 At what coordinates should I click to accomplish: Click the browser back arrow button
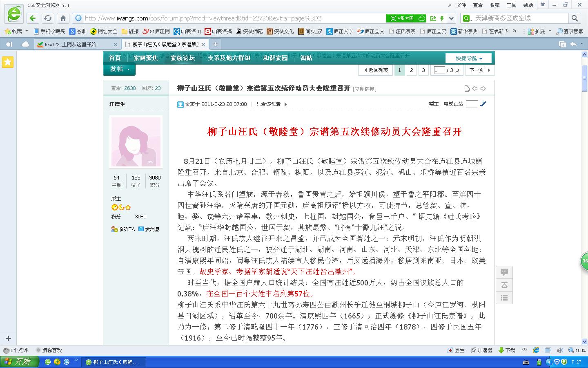tap(33, 18)
